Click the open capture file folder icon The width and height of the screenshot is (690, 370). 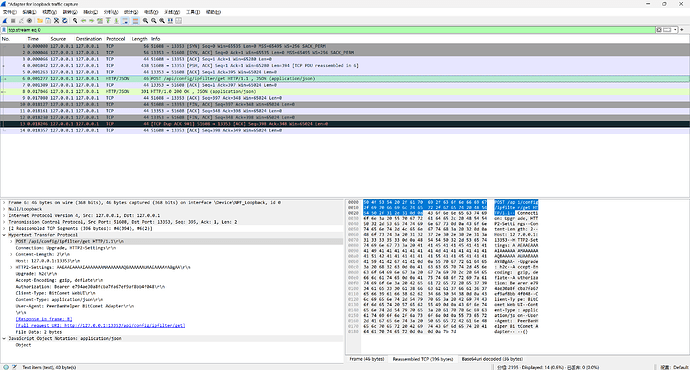pyautogui.click(x=40, y=21)
